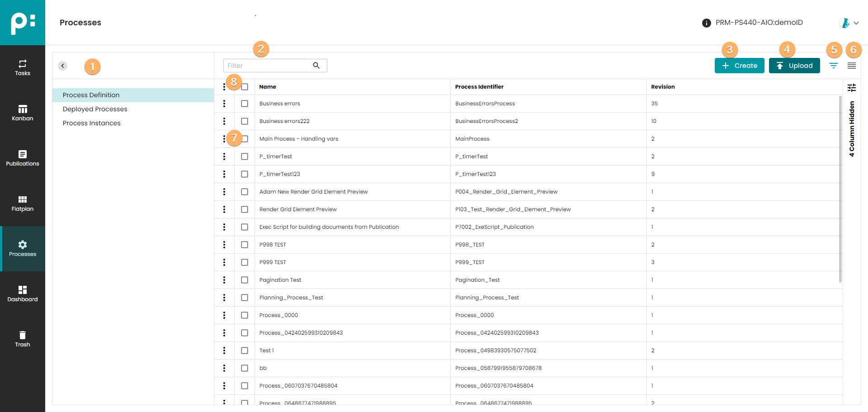Collapse the left navigation panel
This screenshot has height=412, width=868.
tap(63, 66)
